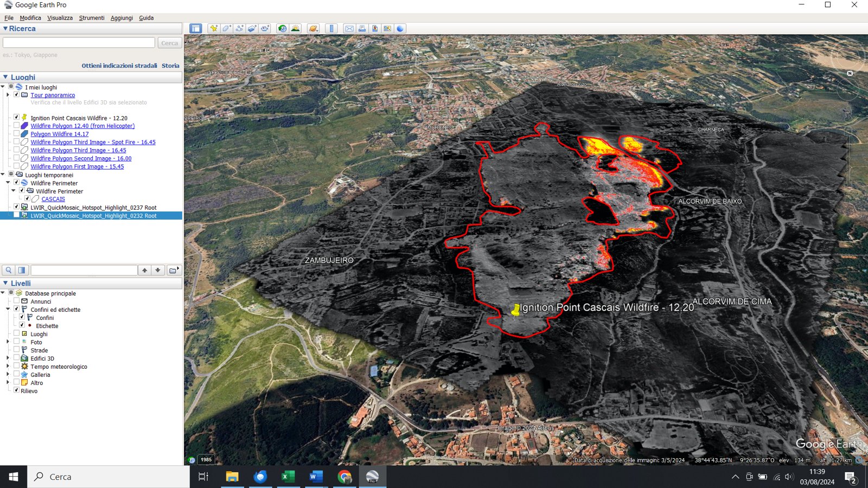Open the ruler measurement tool
Screen dimensions: 868x488
click(x=331, y=29)
